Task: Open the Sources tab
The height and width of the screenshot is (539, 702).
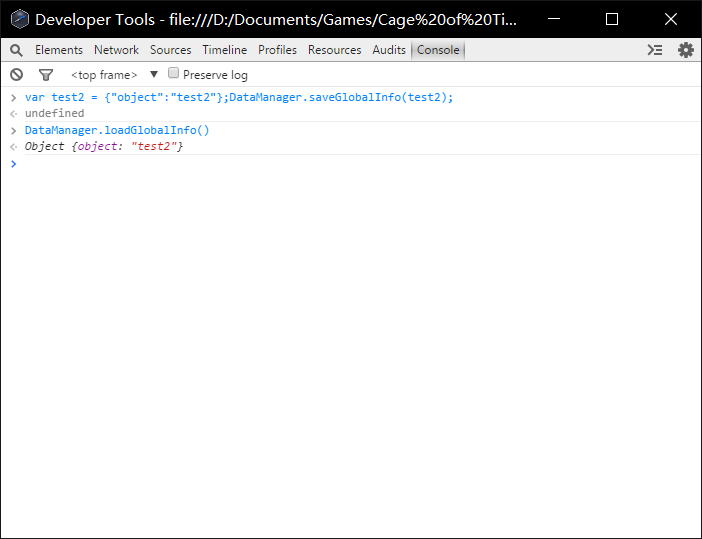Action: click(x=170, y=50)
